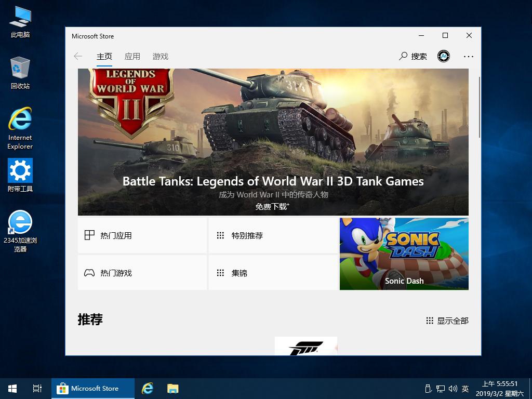
Task: Switch to the 游戏 tab
Action: 161,56
